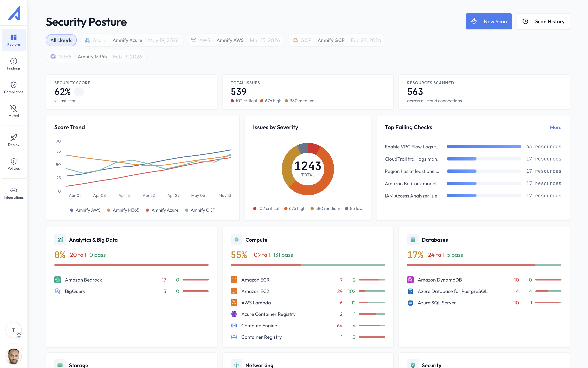Toggle Amnify Azure legend in Score Trend

pyautogui.click(x=162, y=210)
